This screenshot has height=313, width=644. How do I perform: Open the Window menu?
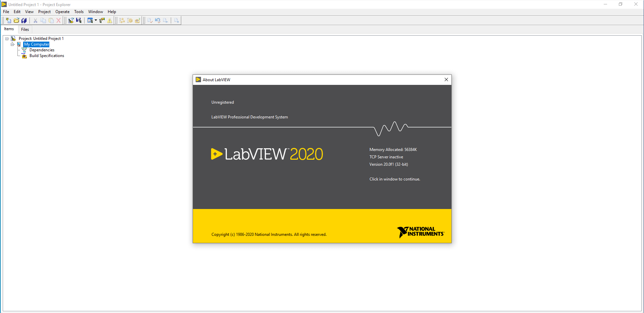(x=96, y=12)
